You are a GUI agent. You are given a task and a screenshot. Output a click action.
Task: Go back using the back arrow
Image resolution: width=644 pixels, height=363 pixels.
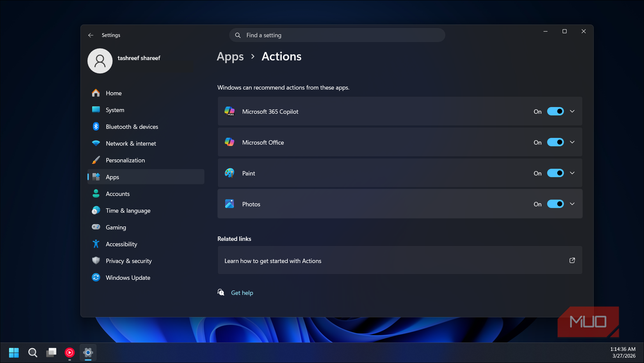pyautogui.click(x=91, y=35)
